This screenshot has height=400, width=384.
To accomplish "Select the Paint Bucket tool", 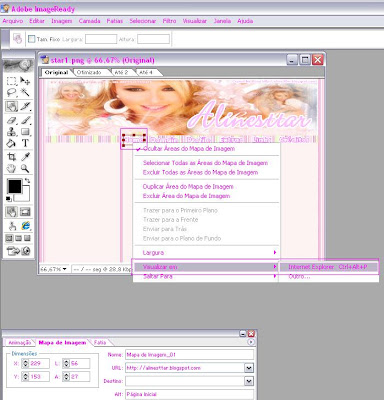I will point(12,143).
